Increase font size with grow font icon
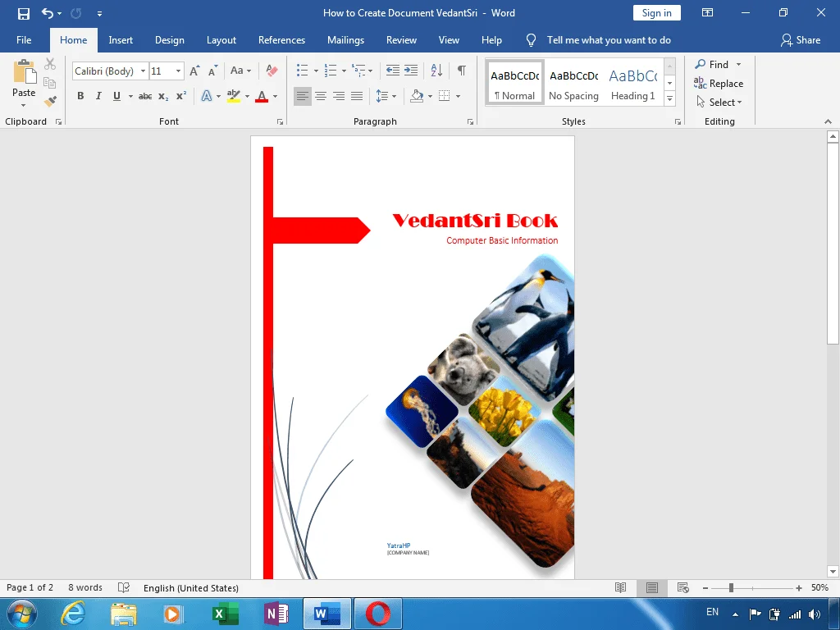The image size is (840, 630). pos(194,71)
